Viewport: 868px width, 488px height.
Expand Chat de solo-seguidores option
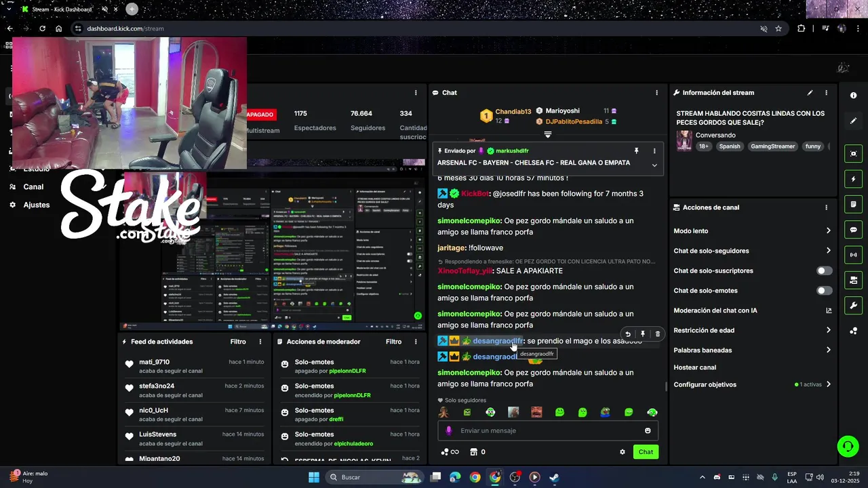click(828, 251)
